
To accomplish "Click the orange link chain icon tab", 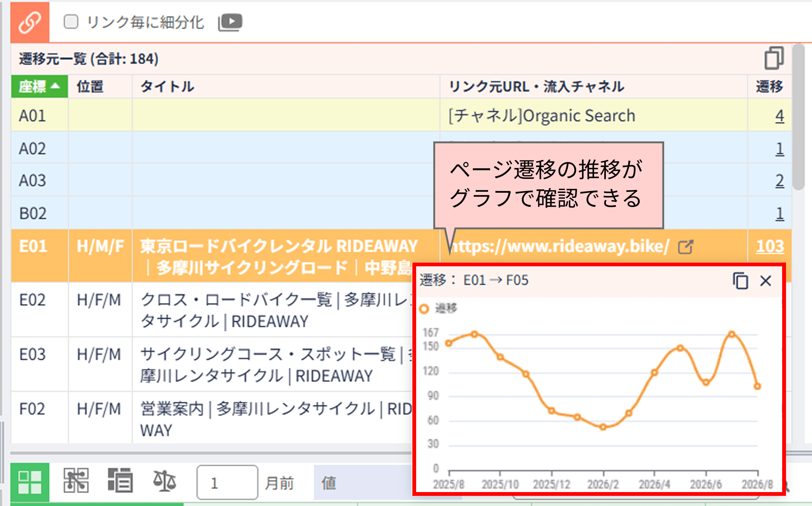I will click(x=30, y=22).
